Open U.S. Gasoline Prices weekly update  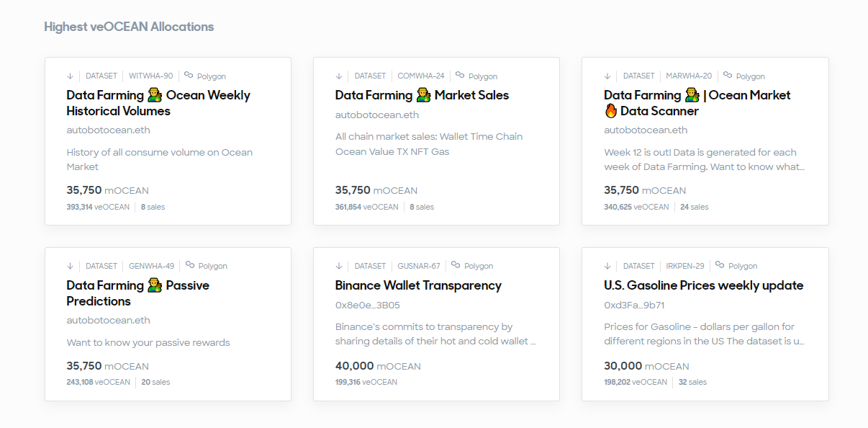coord(703,285)
